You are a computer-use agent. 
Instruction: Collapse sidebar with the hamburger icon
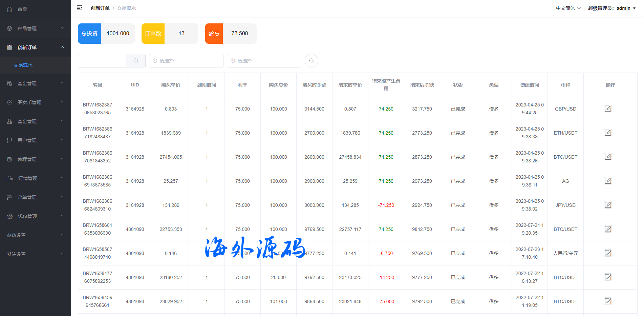[80, 8]
